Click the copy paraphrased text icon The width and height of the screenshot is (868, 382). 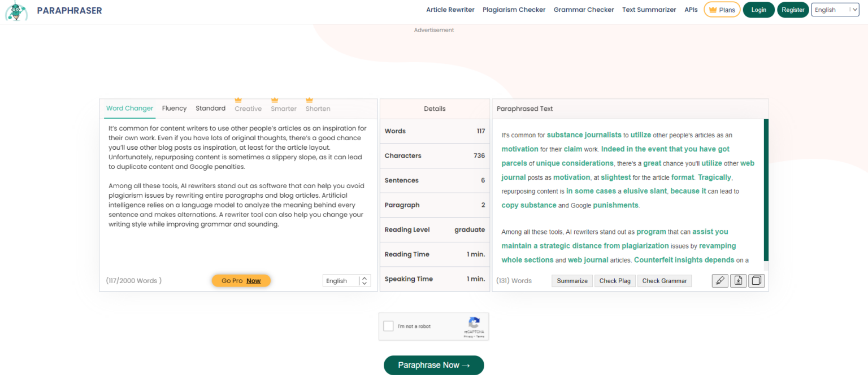[x=756, y=280]
